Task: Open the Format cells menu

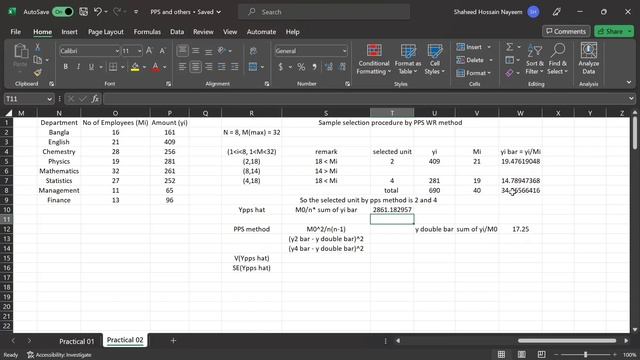Action: tap(473, 73)
